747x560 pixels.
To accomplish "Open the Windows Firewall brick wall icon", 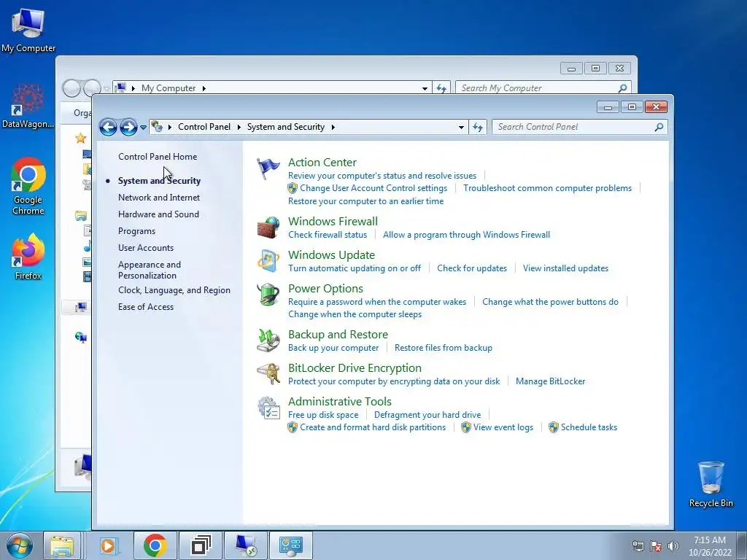I will 268,227.
